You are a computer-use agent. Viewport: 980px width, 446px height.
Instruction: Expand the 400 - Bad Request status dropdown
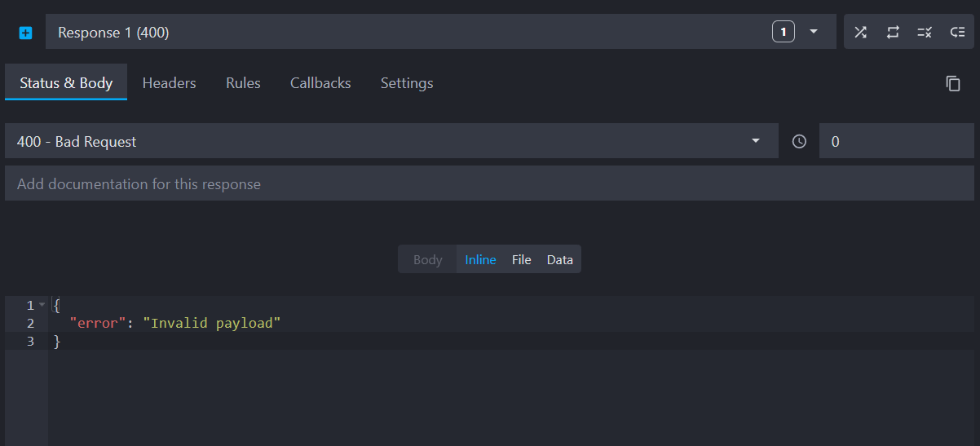[755, 141]
